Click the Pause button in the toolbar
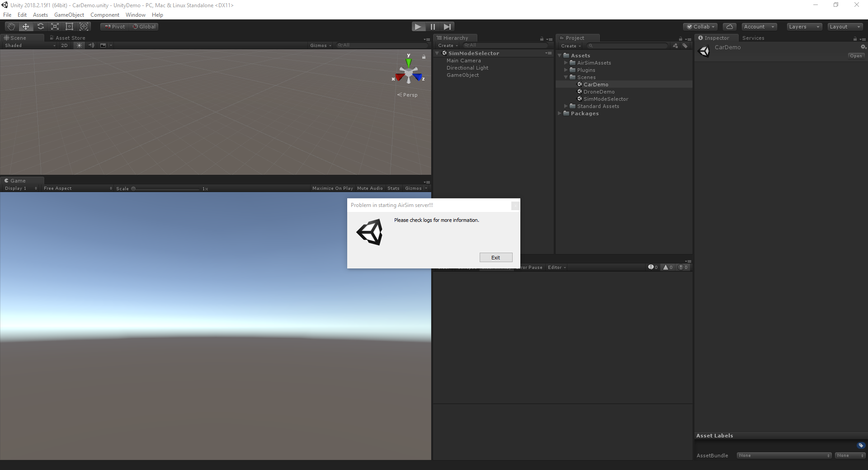This screenshot has width=868, height=470. (x=433, y=27)
